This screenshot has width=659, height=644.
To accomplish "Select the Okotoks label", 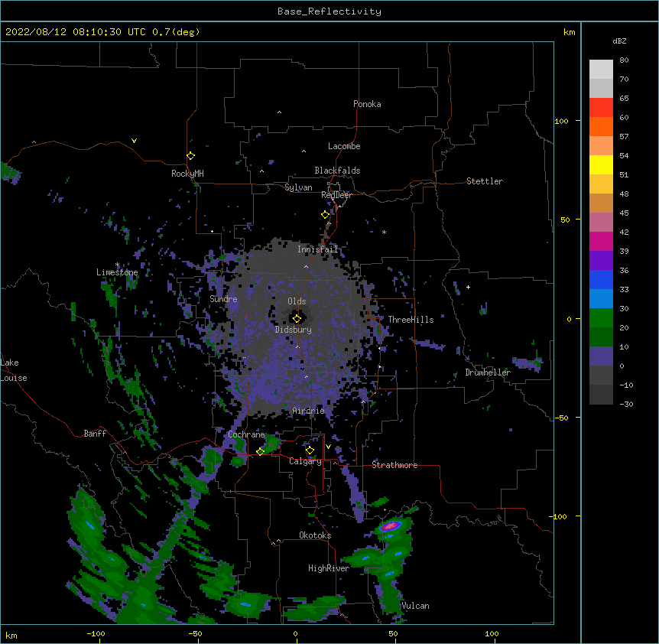I will click(315, 535).
